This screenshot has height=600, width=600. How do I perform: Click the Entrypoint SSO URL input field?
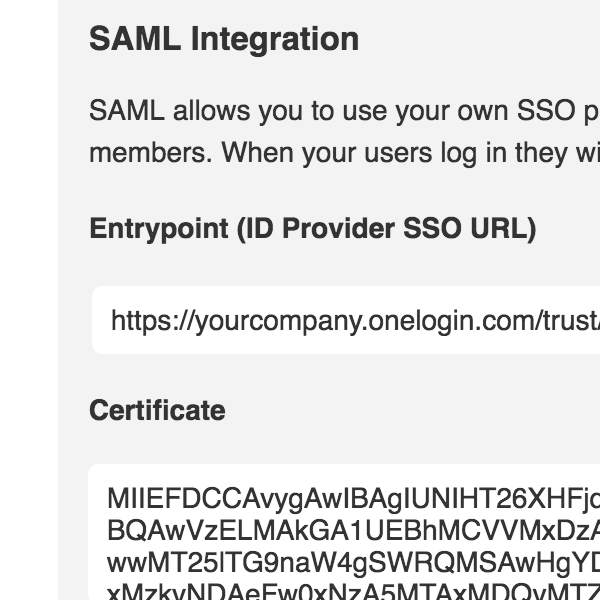[x=345, y=320]
